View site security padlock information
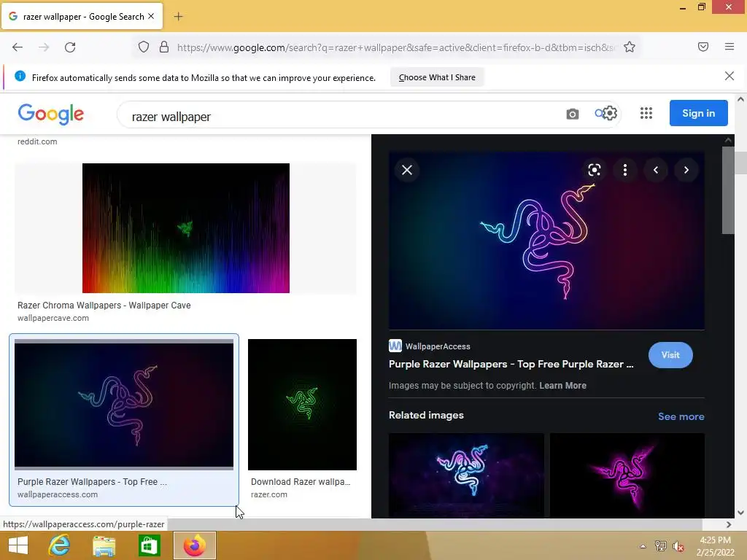The image size is (747, 560). [x=164, y=47]
